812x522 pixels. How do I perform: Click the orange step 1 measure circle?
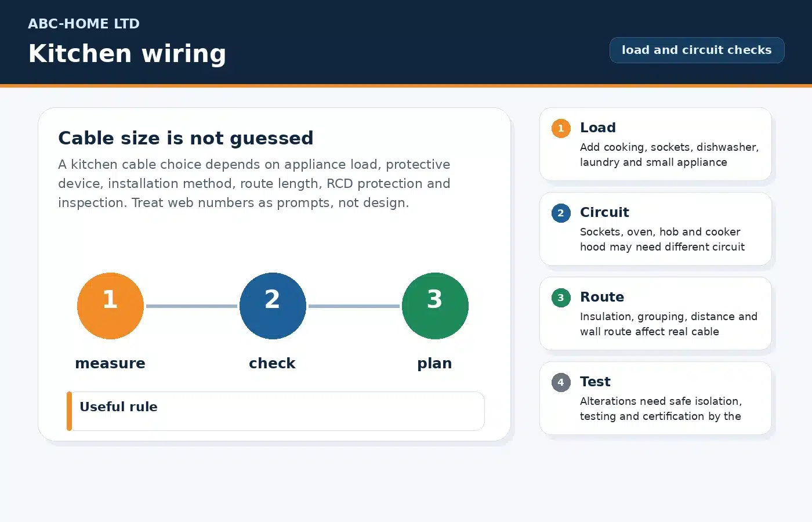click(110, 306)
